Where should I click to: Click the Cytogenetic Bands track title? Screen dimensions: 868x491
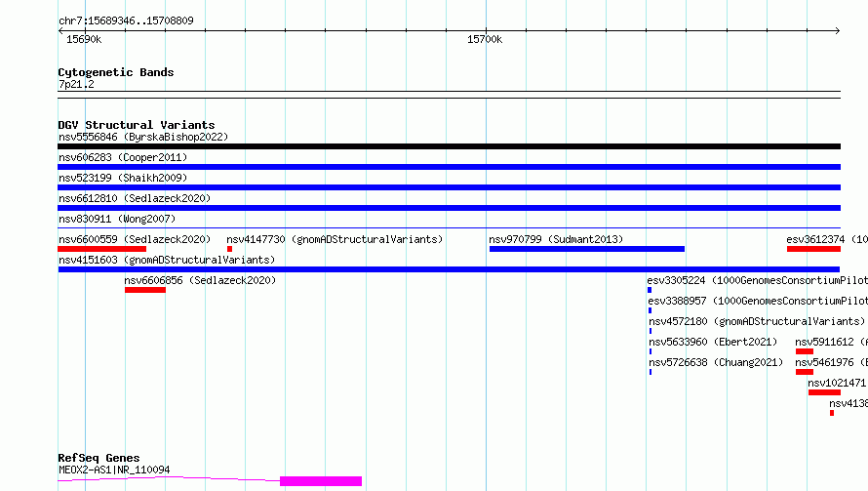(x=116, y=72)
